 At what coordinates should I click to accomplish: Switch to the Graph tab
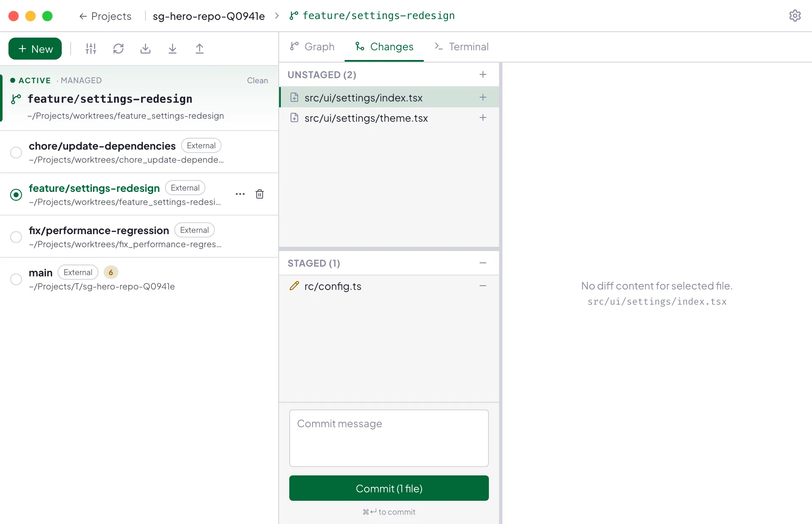click(x=312, y=46)
